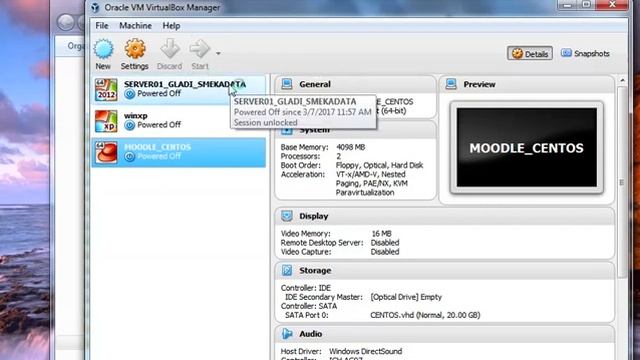640x360 pixels.
Task: Click the New virtual machine icon
Action: [103, 49]
